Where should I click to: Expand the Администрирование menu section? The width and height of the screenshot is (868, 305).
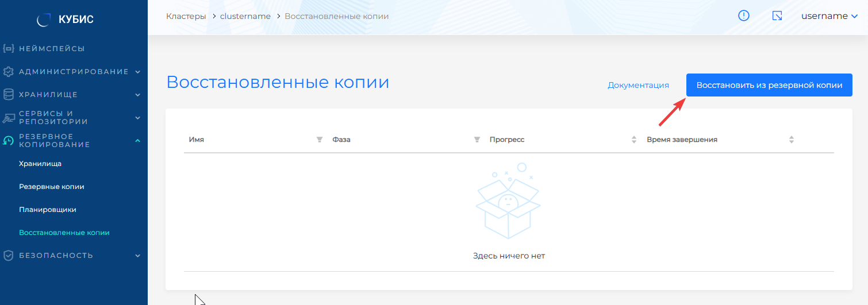[137, 72]
